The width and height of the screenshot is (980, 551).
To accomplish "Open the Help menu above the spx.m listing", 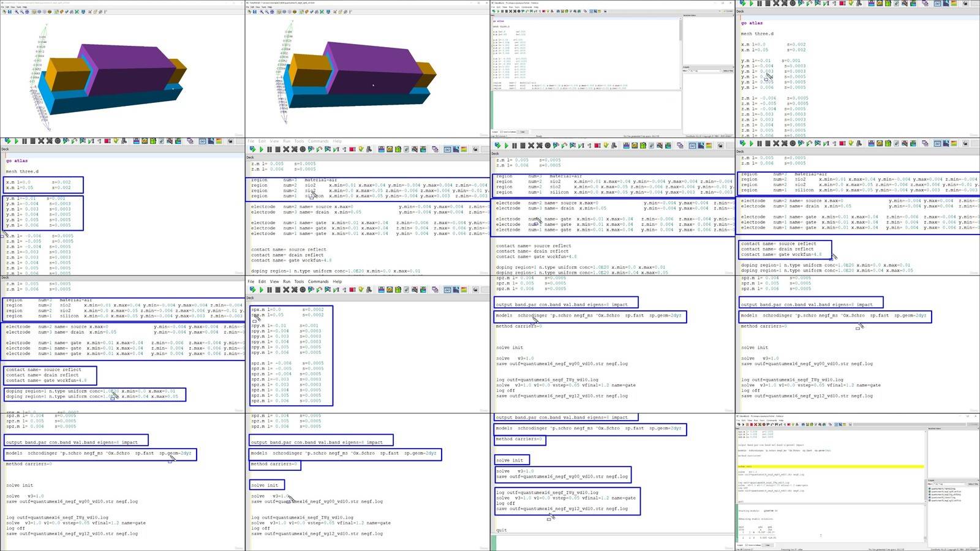I will click(x=337, y=282).
